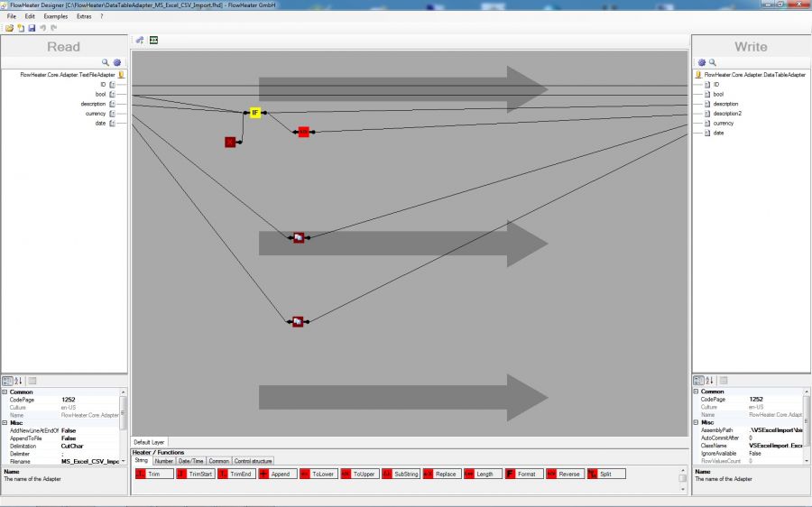Screen dimensions: 812x507
Task: Select the dark red X value node below IF
Action: (230, 142)
